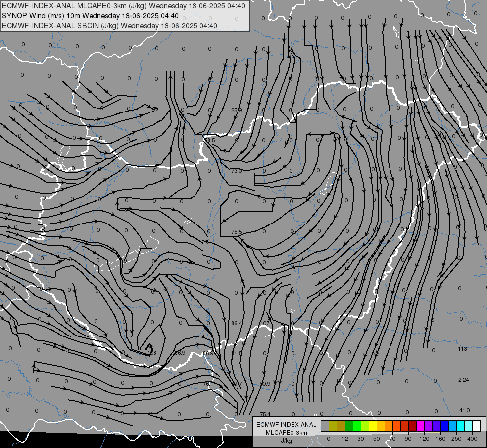
Task: Click the map value 107
Action: pyautogui.click(x=265, y=324)
